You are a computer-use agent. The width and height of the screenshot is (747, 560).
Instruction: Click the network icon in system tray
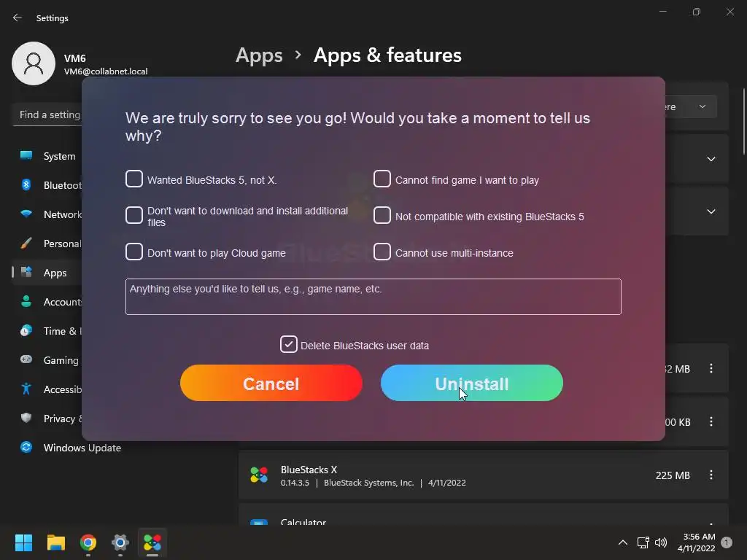pyautogui.click(x=643, y=542)
